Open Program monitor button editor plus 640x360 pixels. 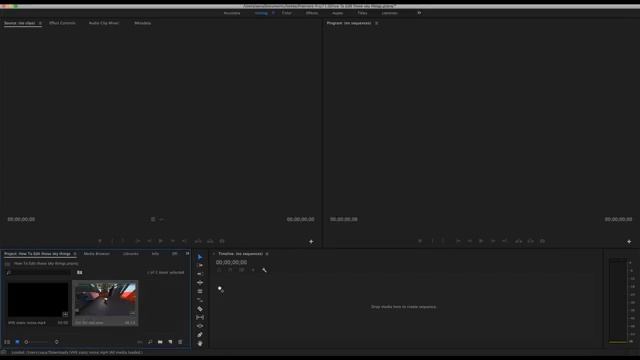click(x=629, y=242)
